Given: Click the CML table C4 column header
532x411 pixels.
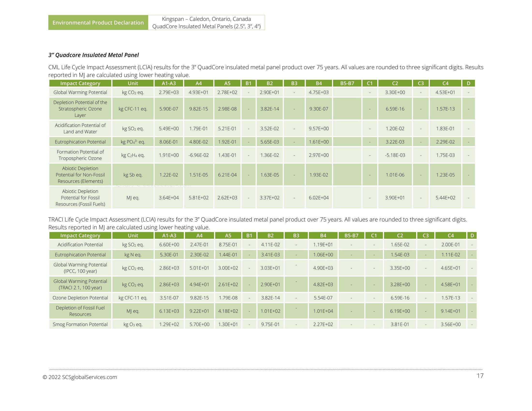Looking at the screenshot, I should (x=445, y=83).
